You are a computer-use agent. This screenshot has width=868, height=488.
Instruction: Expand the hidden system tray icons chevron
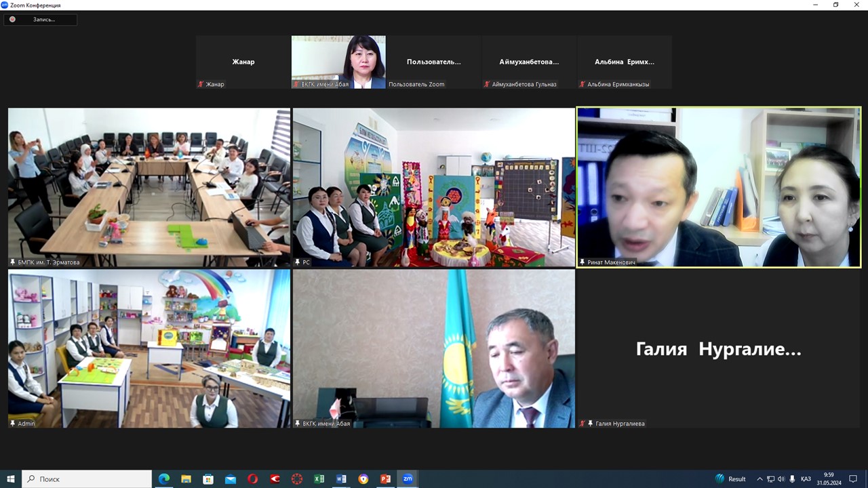759,479
